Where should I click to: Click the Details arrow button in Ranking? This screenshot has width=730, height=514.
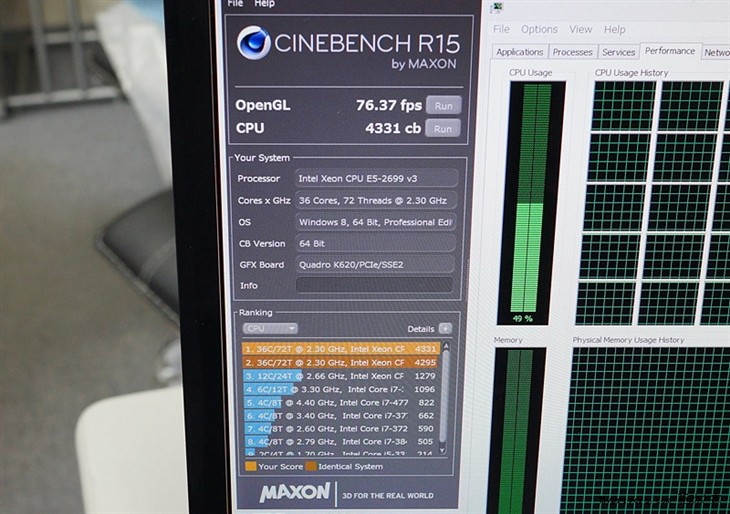point(445,329)
